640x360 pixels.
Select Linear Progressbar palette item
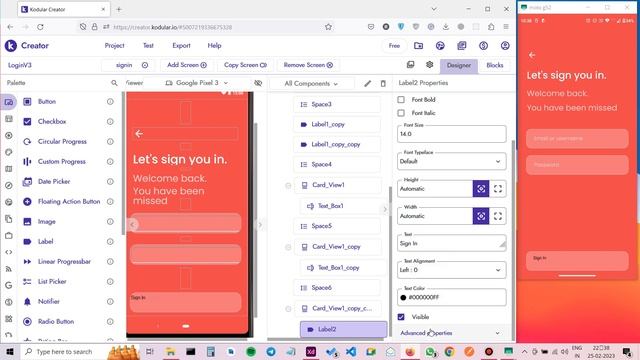point(64,262)
